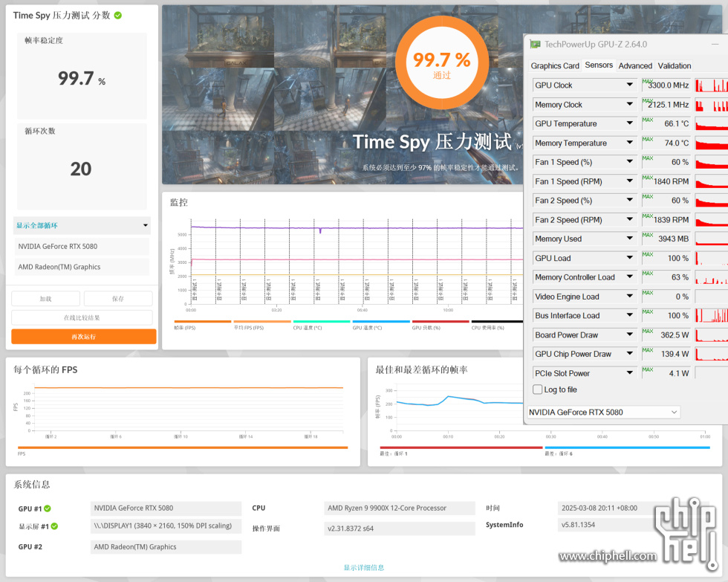
Task: Click the AMD Ryzen 9 9900X CPU field
Action: click(400, 508)
